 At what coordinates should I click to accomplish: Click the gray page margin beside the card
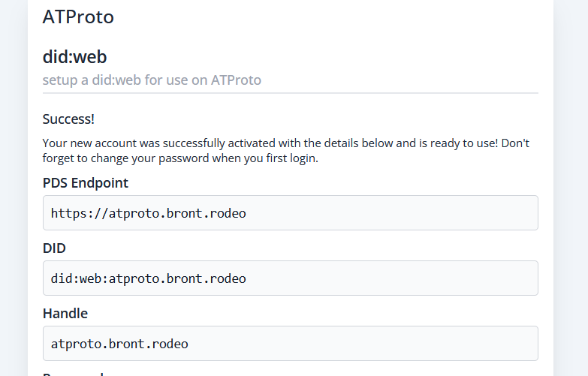(x=571, y=188)
